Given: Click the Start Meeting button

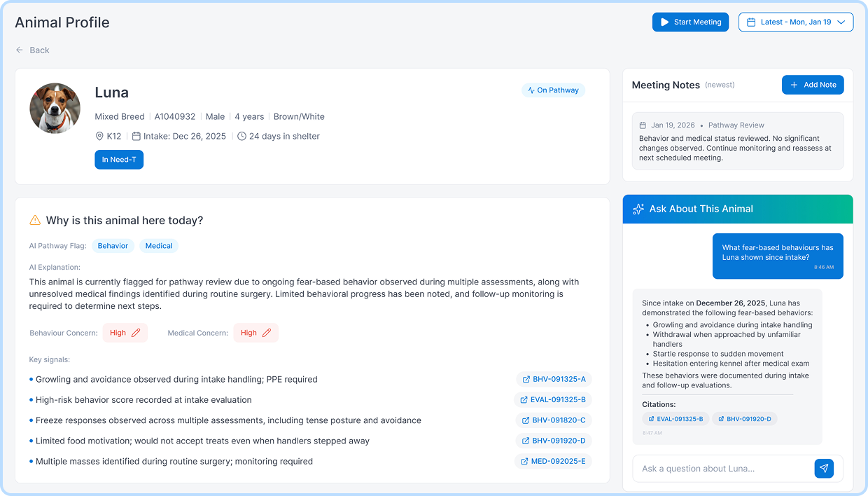Looking at the screenshot, I should [x=690, y=22].
